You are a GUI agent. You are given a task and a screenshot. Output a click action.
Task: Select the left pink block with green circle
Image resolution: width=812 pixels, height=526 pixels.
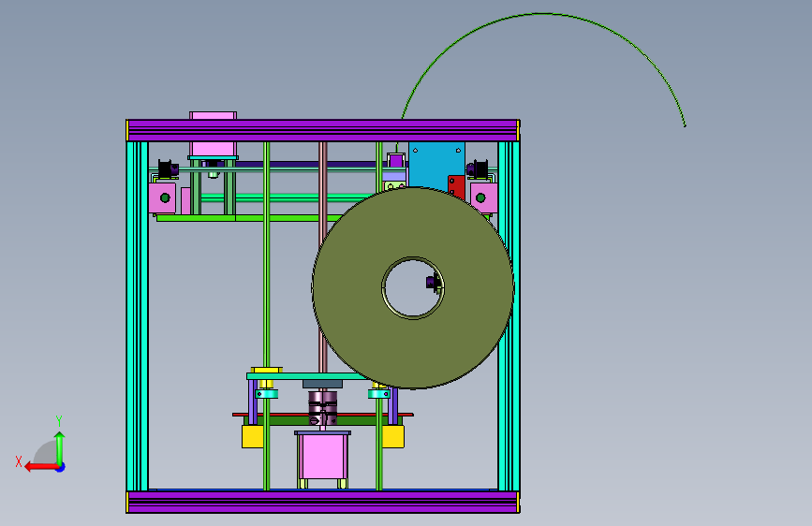(162, 197)
